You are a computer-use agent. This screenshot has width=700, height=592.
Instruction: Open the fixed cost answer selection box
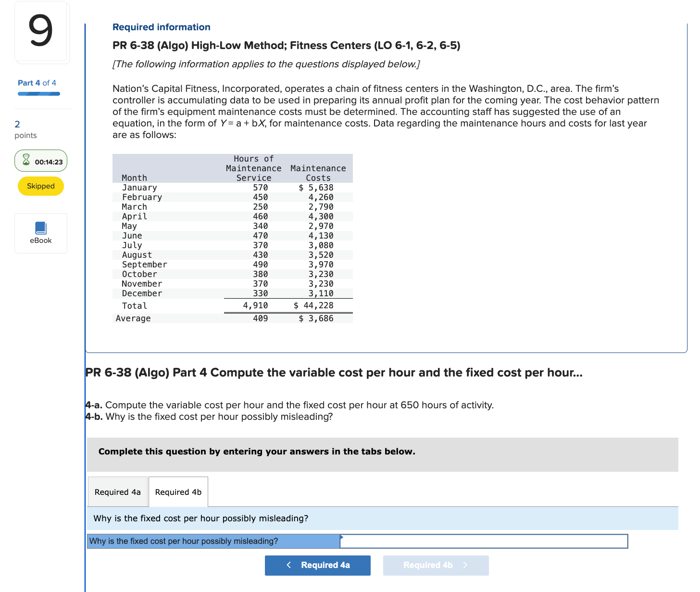[483, 541]
